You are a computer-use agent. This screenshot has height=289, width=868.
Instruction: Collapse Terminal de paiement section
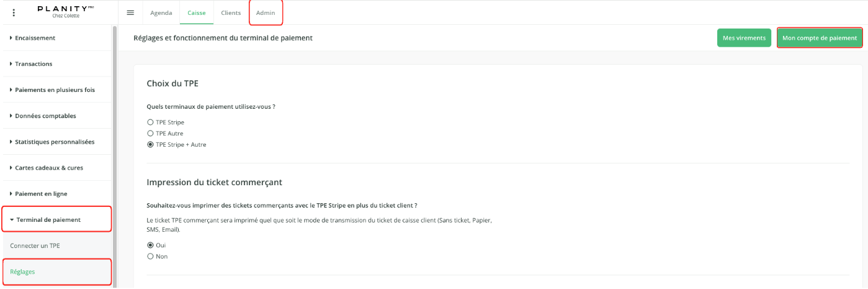(x=56, y=219)
